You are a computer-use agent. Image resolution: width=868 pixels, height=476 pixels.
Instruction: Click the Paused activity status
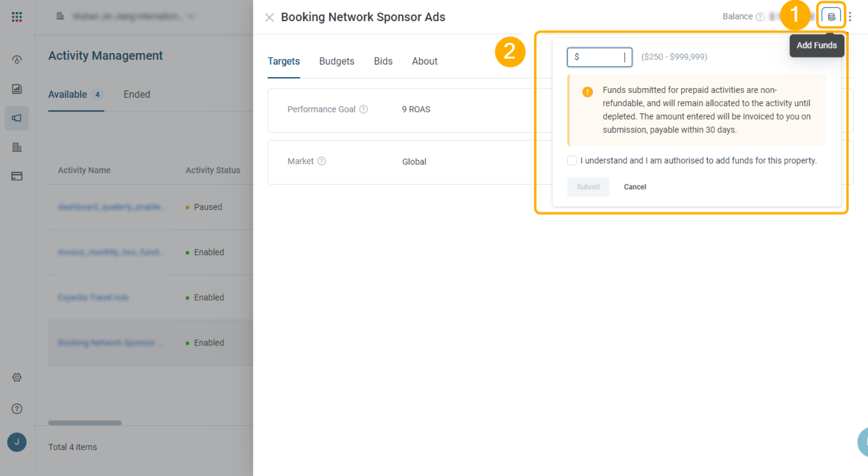[204, 207]
